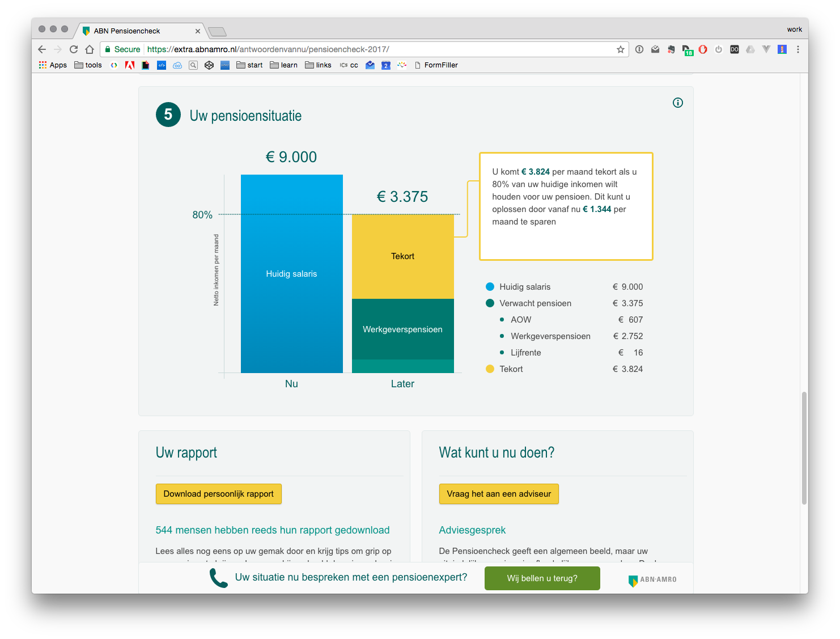Screen dimensions: 840x639
Task: Click the AdBlock stop-hand extension icon
Action: 702,49
